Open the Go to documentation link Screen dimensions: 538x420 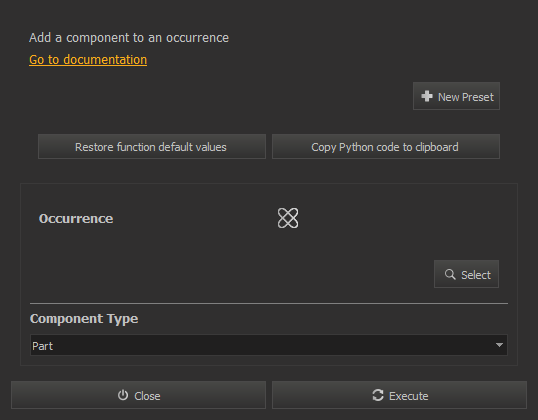pyautogui.click(x=88, y=60)
